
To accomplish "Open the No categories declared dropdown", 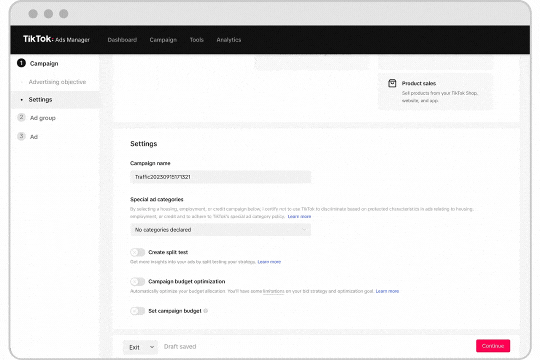I will [220, 230].
